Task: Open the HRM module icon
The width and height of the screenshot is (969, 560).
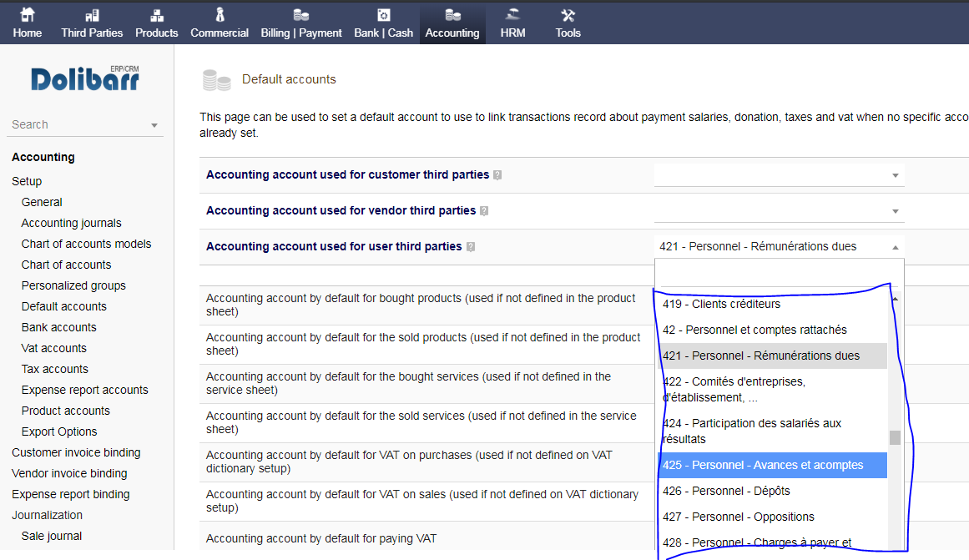Action: pyautogui.click(x=512, y=15)
